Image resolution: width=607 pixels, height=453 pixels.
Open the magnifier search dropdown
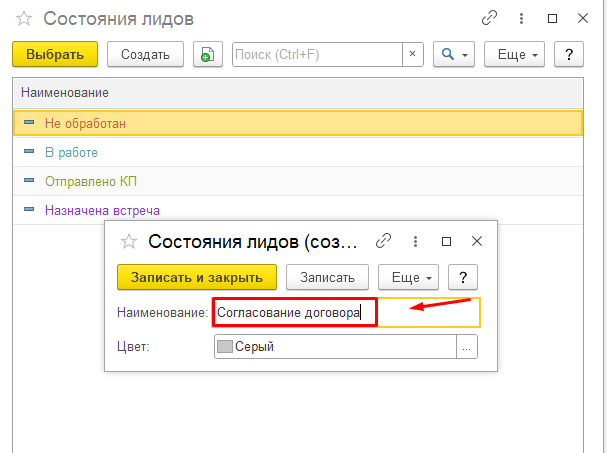pos(454,54)
